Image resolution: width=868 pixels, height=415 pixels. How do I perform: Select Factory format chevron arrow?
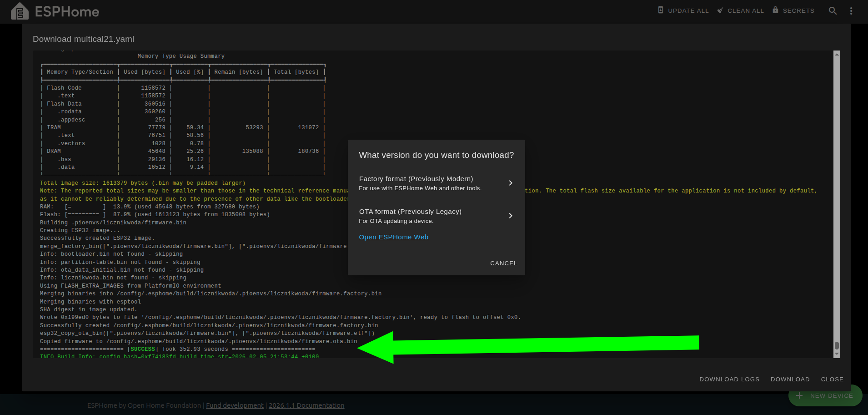pos(511,183)
